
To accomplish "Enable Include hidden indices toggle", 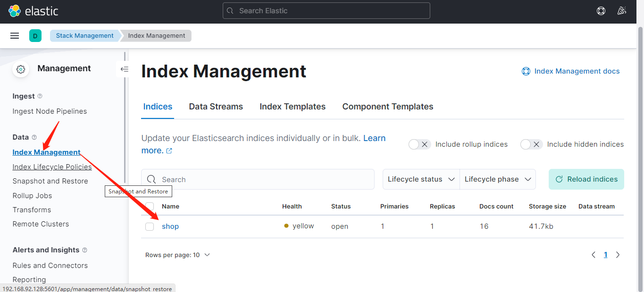I will (x=531, y=144).
